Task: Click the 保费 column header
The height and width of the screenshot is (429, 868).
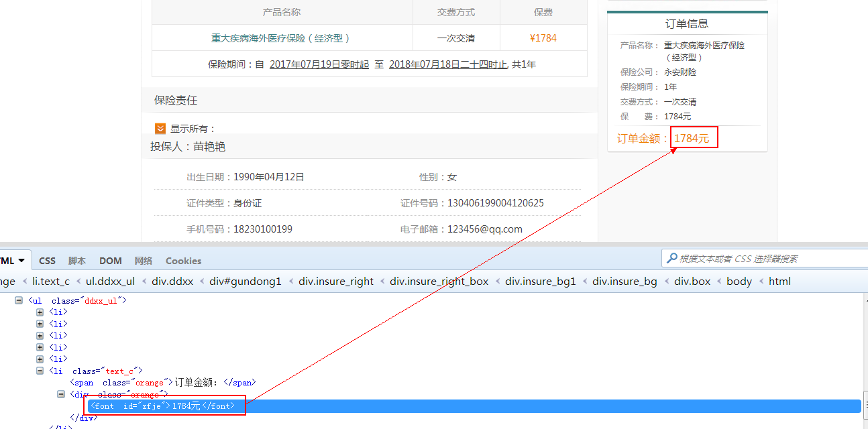Action: coord(543,12)
